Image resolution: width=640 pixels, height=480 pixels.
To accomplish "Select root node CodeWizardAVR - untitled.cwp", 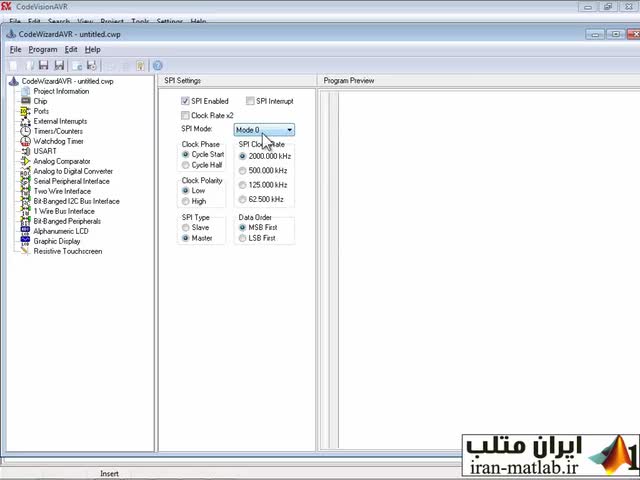I will 67,81.
